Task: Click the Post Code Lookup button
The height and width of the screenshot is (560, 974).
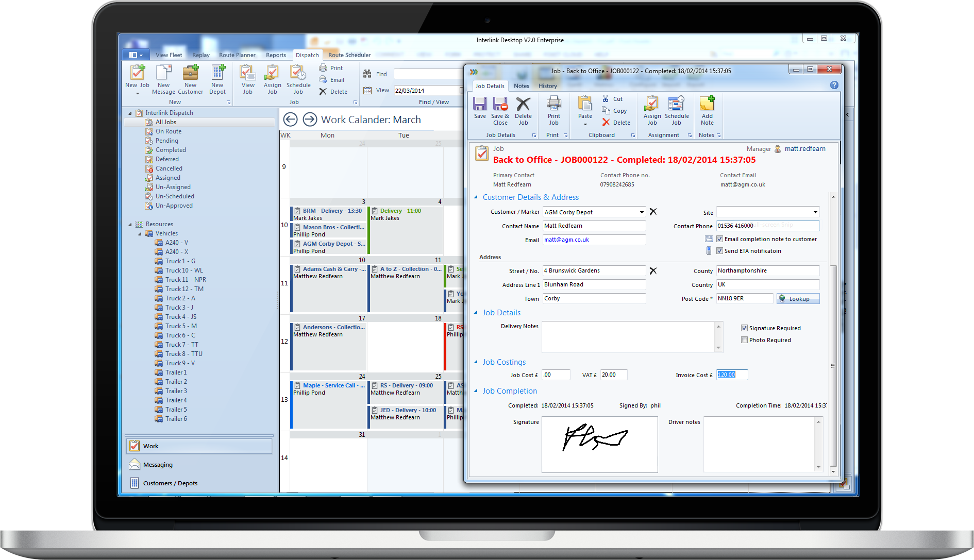Action: 798,299
